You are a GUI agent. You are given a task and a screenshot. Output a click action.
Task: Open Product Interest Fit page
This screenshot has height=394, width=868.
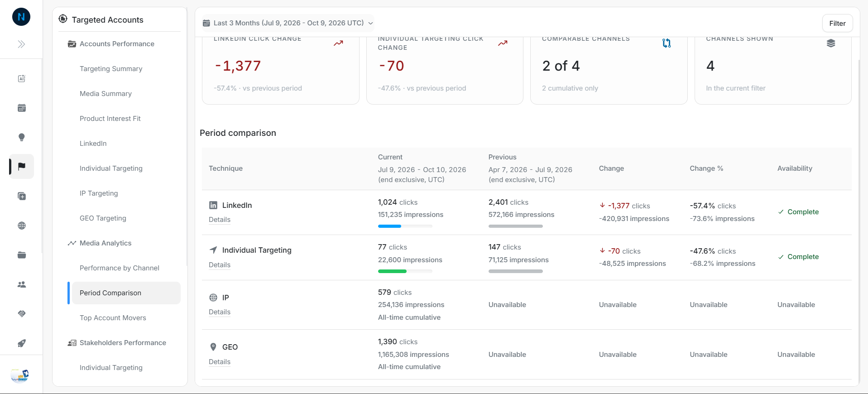(x=110, y=119)
